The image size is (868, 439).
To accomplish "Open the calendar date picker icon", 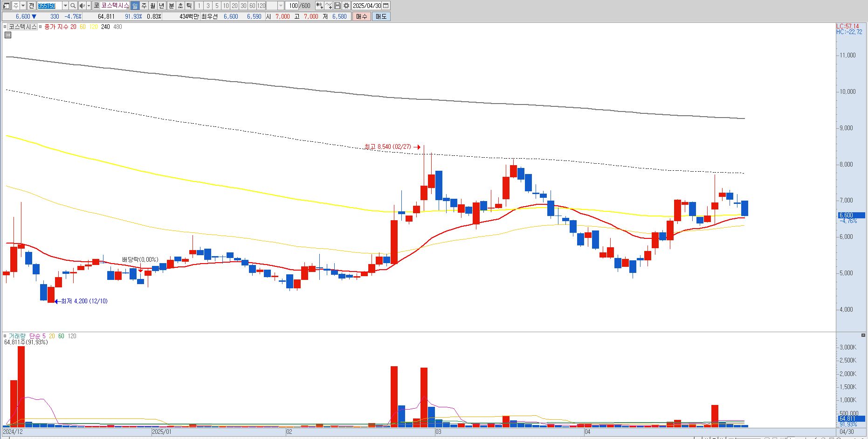I will (x=386, y=6).
